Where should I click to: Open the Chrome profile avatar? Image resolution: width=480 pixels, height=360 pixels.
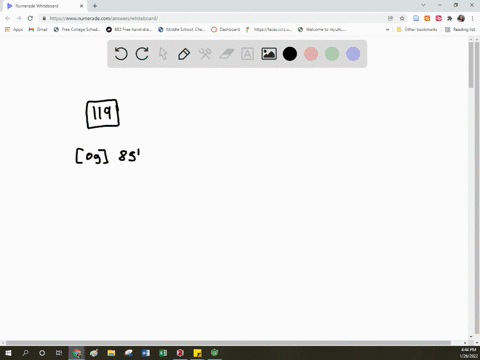click(461, 18)
